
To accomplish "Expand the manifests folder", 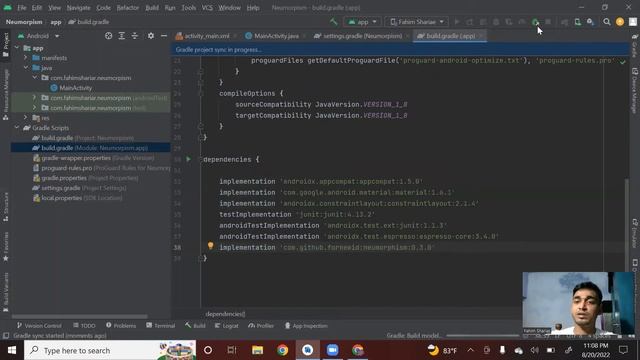I will (26, 58).
